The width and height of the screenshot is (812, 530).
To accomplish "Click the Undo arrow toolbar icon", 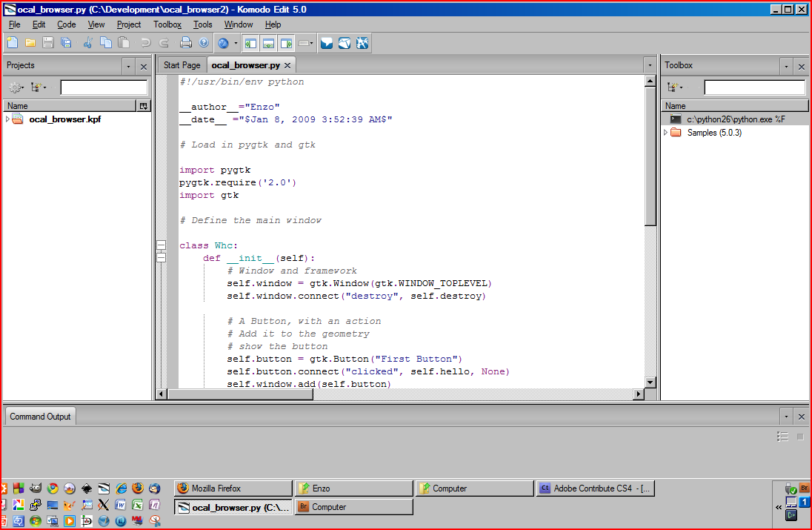I will click(x=145, y=43).
